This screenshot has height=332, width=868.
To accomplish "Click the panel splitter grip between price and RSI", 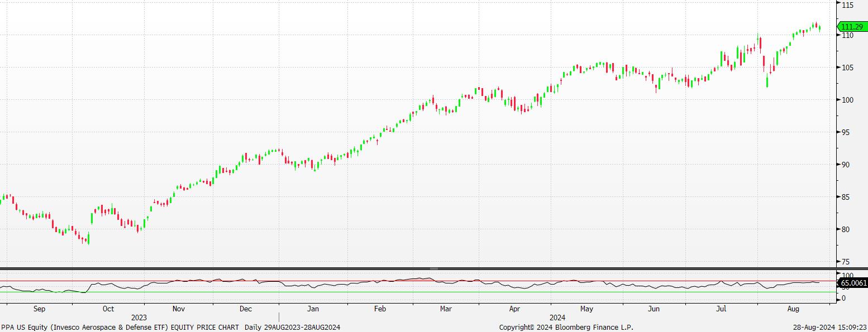I will point(433,268).
